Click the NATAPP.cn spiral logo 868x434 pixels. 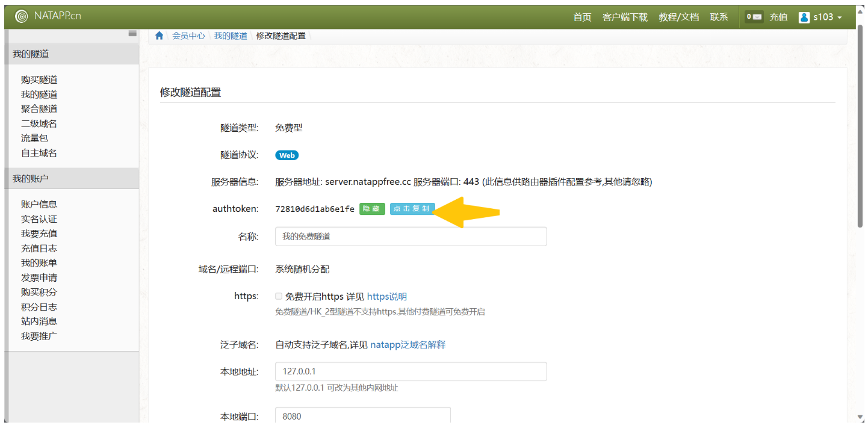(21, 16)
